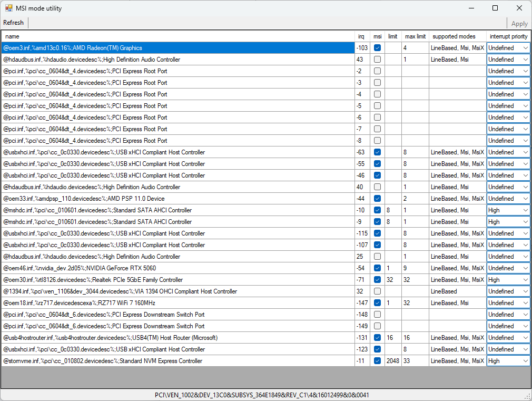The width and height of the screenshot is (532, 401).
Task: Sort by the msi column header
Action: tap(377, 36)
